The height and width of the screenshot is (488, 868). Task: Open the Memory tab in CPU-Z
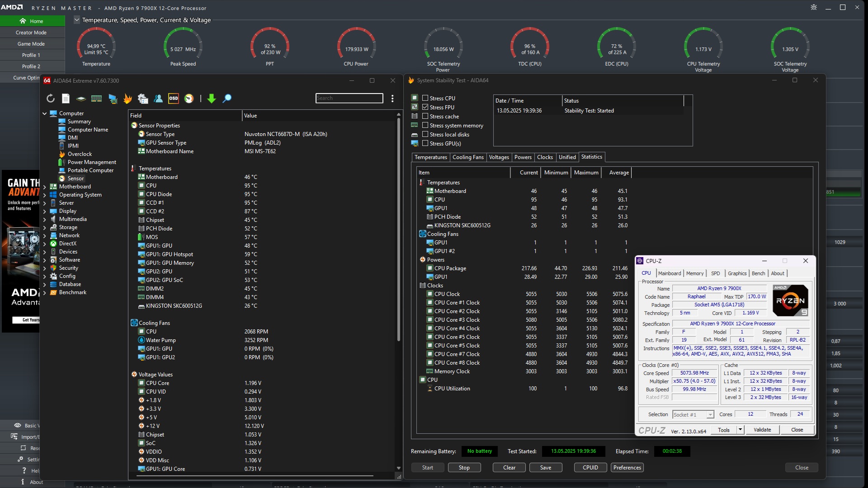pos(695,273)
